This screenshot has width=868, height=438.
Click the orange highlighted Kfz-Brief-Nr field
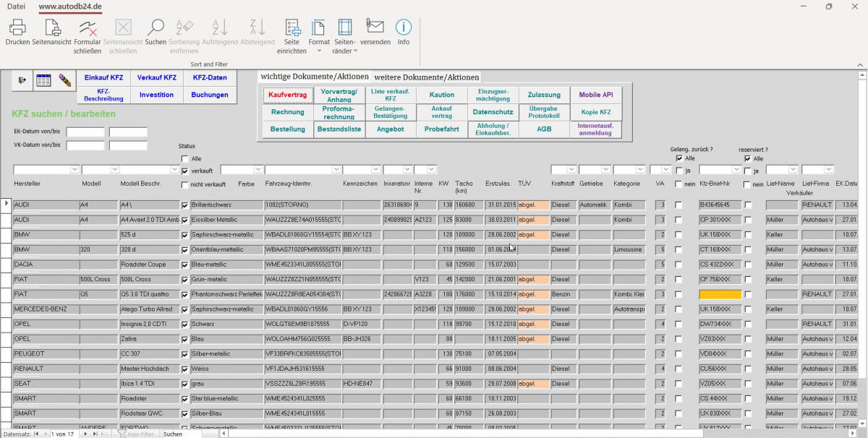click(x=720, y=294)
